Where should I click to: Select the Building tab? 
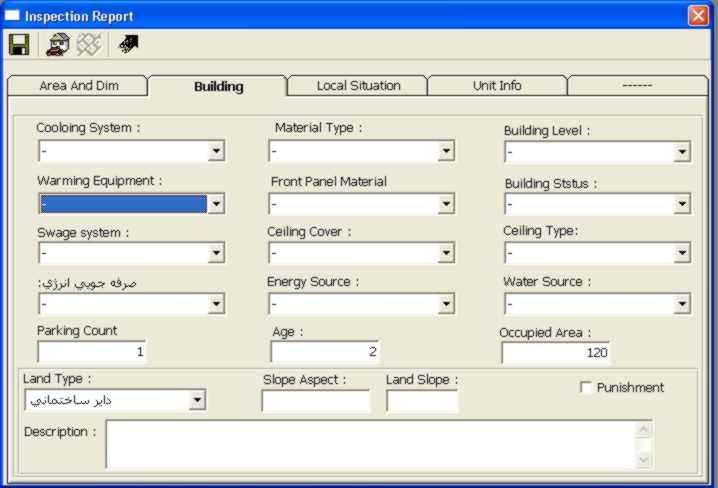(218, 87)
